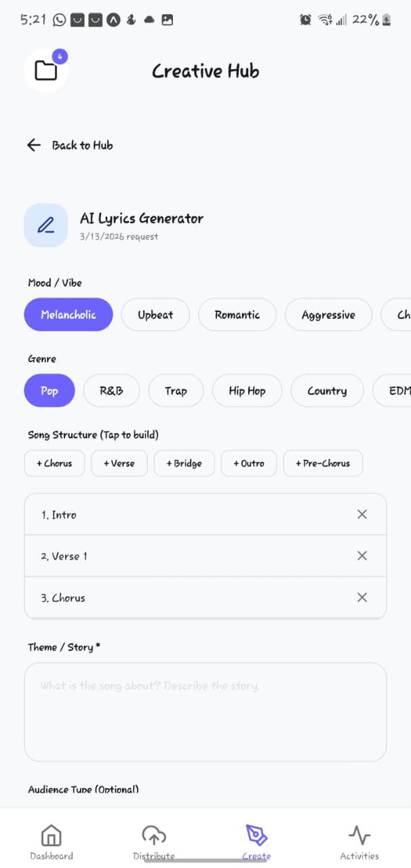The image size is (411, 868).
Task: Tap the Dashboard home icon
Action: click(x=51, y=836)
